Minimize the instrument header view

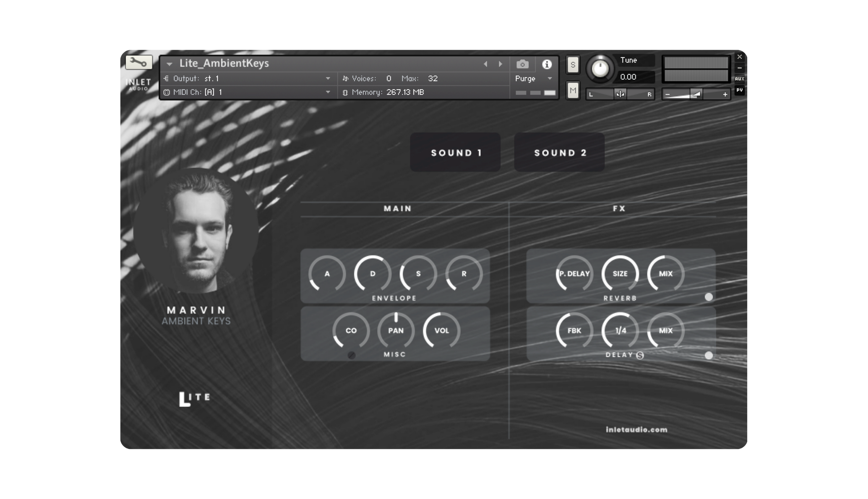(740, 68)
